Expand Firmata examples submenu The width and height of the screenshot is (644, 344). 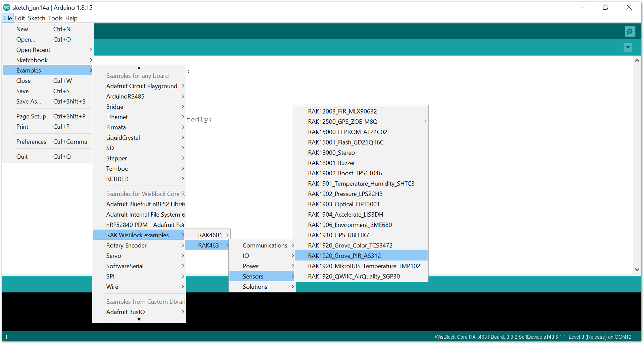[x=139, y=127]
